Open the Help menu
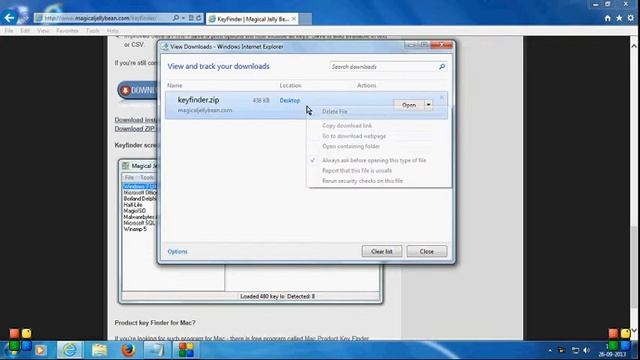The width and height of the screenshot is (640, 360). (x=112, y=31)
